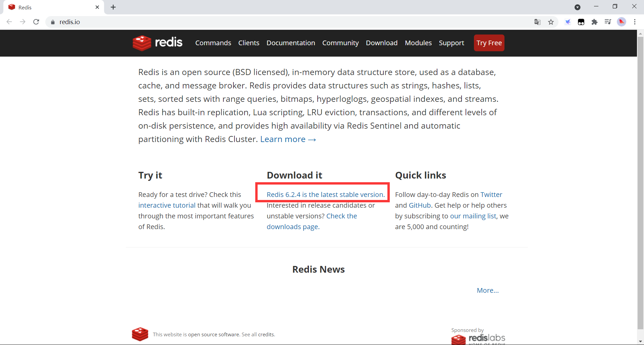The height and width of the screenshot is (345, 644).
Task: Bookmark this page with the star icon
Action: click(x=551, y=22)
